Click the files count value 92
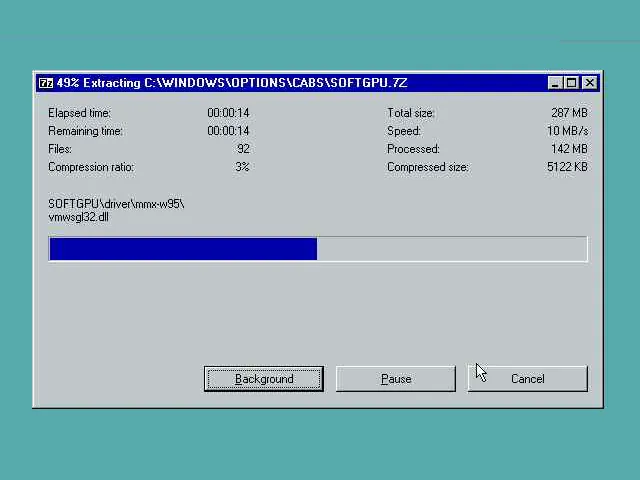This screenshot has width=640, height=480. (243, 149)
